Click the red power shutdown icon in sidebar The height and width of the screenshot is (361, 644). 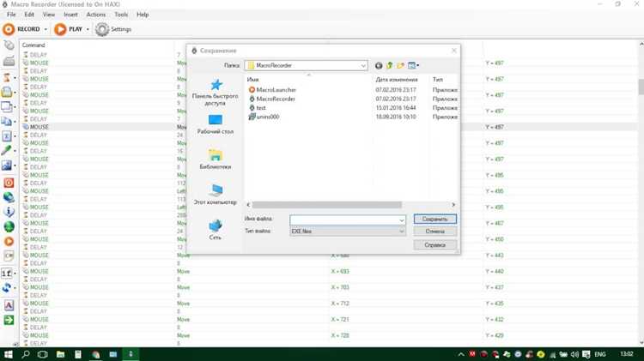coord(9,183)
